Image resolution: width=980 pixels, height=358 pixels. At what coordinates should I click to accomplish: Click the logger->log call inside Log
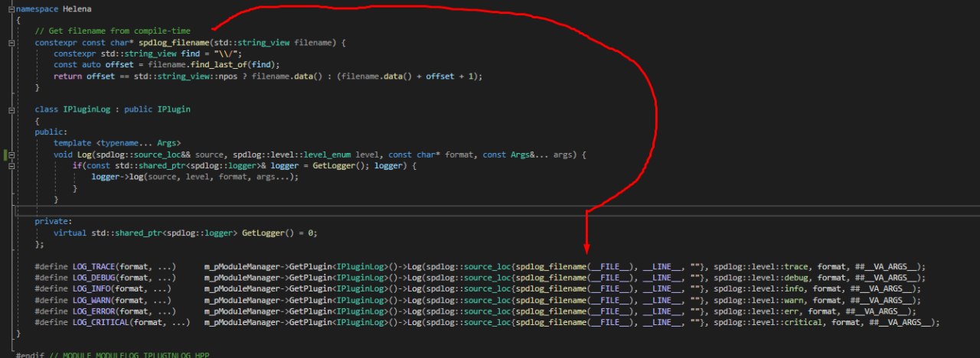pyautogui.click(x=194, y=177)
